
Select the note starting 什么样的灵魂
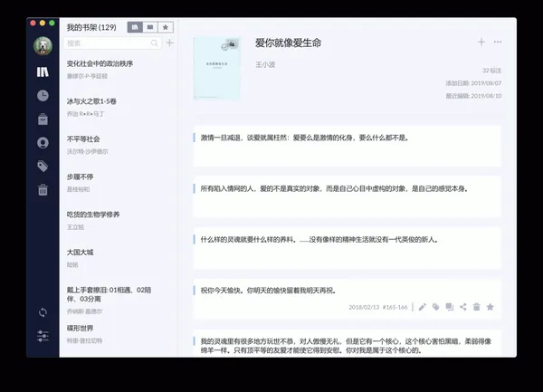[x=347, y=247]
